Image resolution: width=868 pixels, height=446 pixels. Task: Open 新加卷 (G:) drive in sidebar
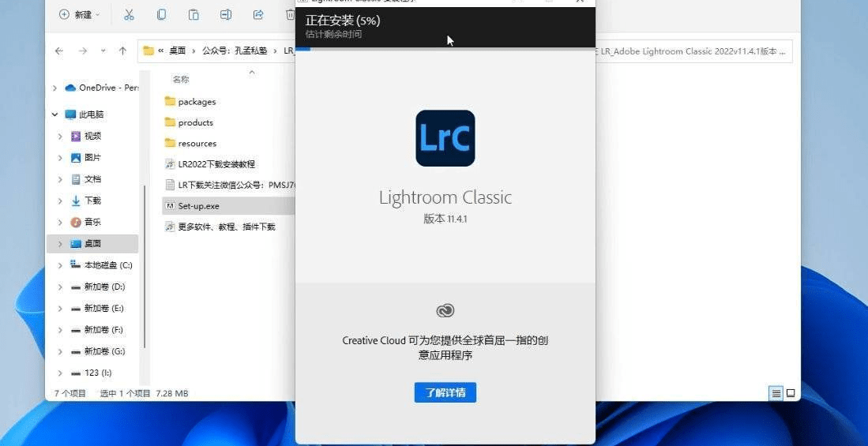pyautogui.click(x=98, y=351)
